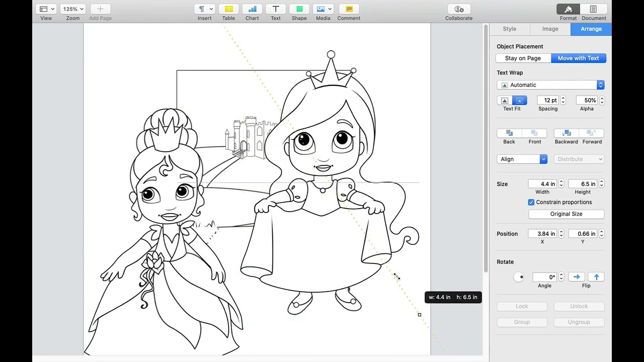Viewport: 644px width, 362px height.
Task: Select the first Text Fit icon
Action: [505, 101]
